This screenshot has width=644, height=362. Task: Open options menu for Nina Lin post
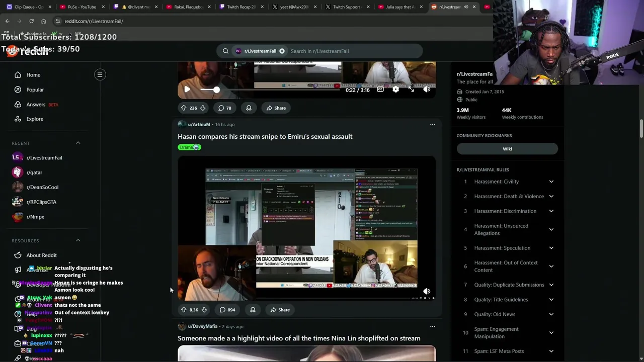(x=432, y=327)
